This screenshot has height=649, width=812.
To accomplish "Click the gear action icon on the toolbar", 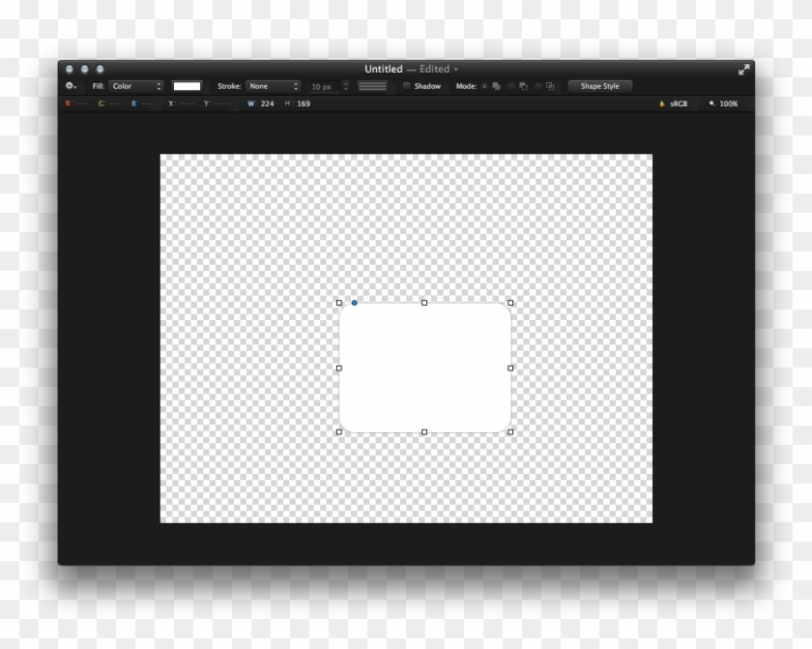I will [x=71, y=85].
